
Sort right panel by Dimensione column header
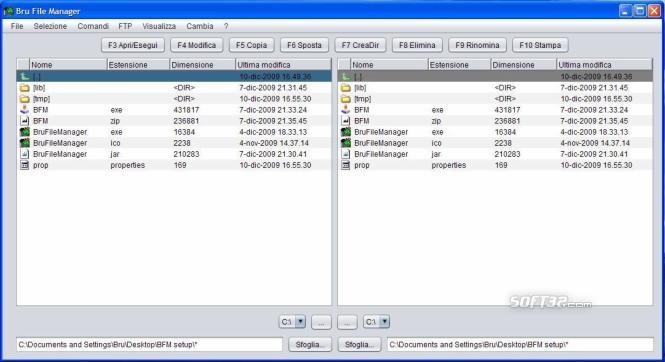523,65
